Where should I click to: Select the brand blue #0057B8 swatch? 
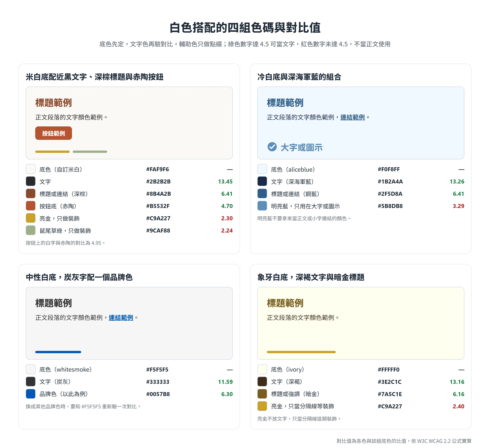pos(31,394)
